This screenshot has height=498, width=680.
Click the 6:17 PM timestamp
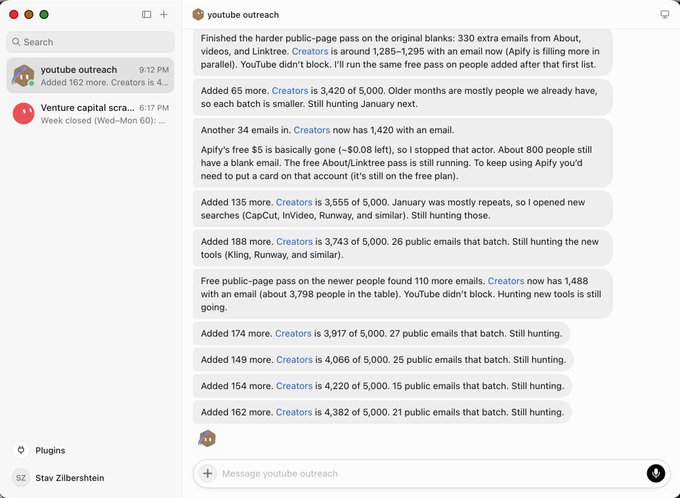(x=154, y=108)
